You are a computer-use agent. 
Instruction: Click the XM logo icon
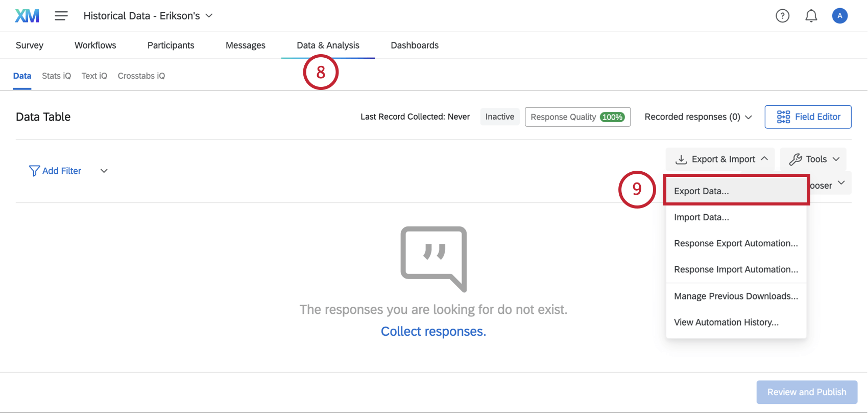[x=27, y=16]
